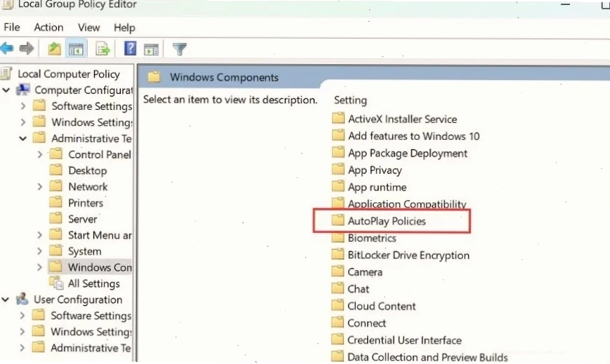Select Credential User Interface folder
Viewport: 610px width, 364px height.
[x=404, y=340]
